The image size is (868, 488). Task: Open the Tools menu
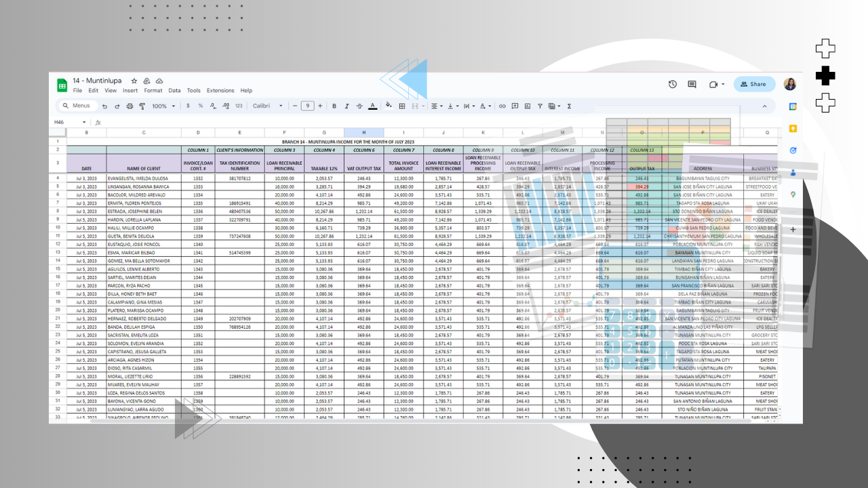click(x=194, y=91)
